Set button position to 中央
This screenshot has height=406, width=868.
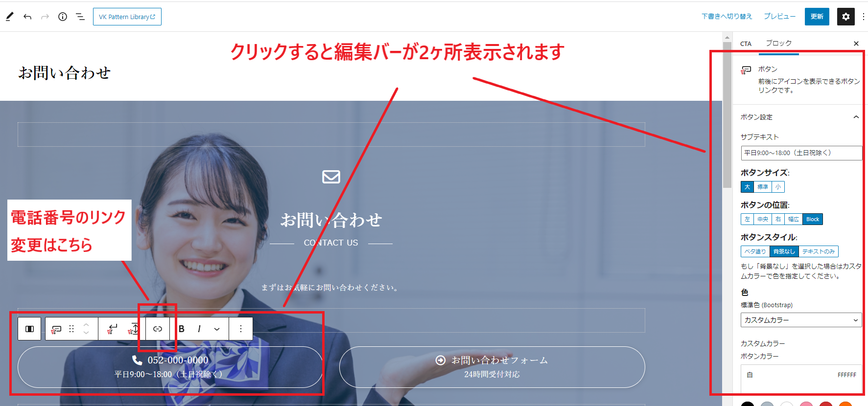click(x=763, y=219)
